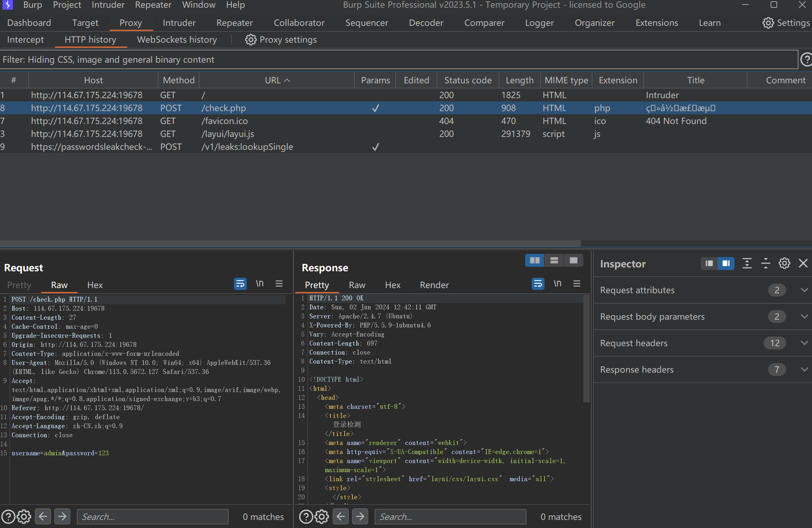Close the Inspector panel
Screen dimensions: 812x528
point(803,263)
